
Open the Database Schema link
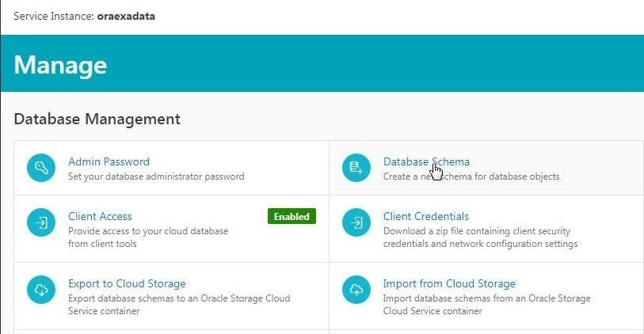[426, 161]
